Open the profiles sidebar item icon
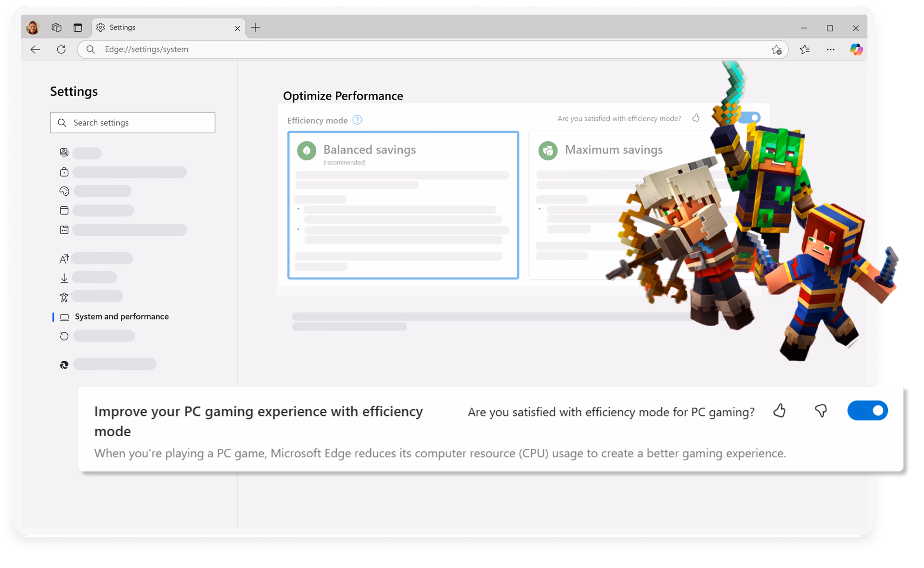 (x=64, y=152)
